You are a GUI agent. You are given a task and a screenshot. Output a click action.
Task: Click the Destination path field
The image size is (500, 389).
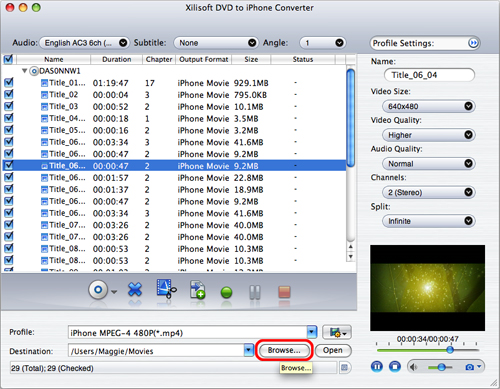point(156,351)
